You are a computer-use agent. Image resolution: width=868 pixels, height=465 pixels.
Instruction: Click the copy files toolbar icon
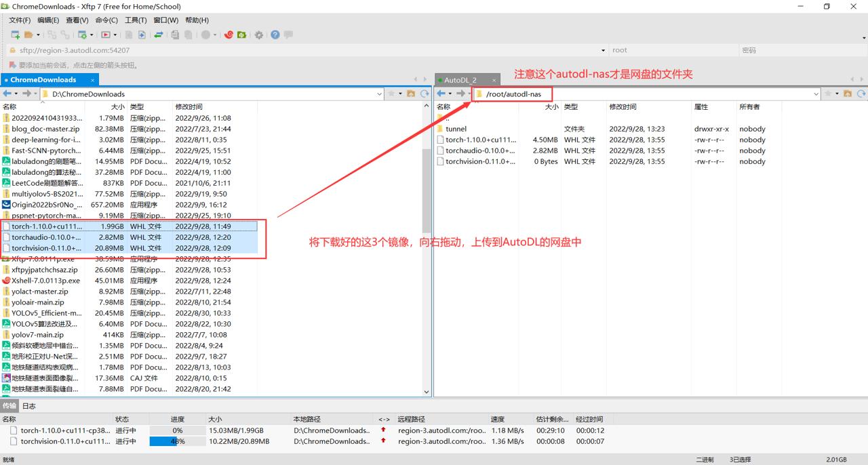pyautogui.click(x=175, y=35)
